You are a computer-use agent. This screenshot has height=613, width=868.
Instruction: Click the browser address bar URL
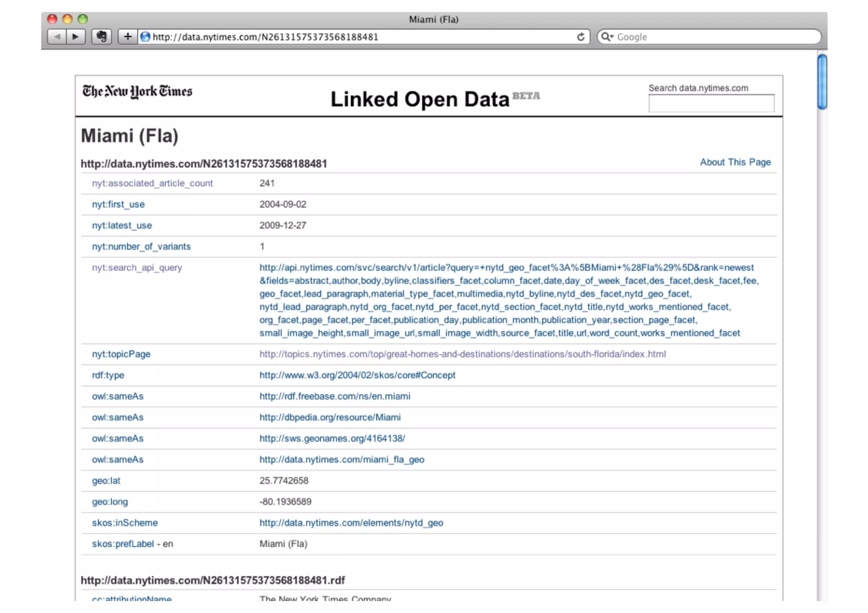tap(265, 37)
